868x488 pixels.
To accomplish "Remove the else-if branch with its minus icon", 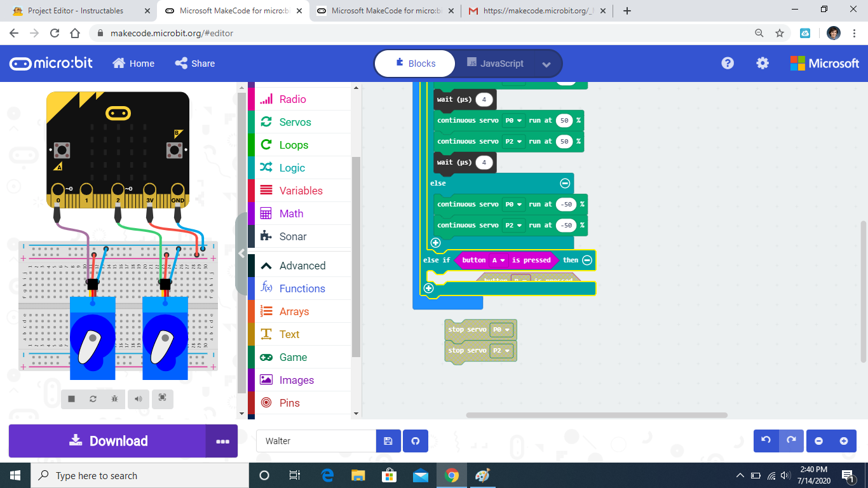I will point(587,260).
